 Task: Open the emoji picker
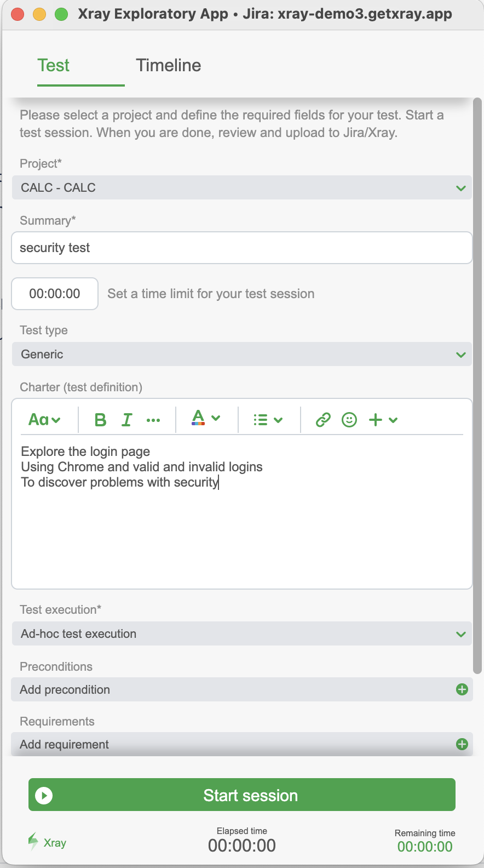pos(349,420)
